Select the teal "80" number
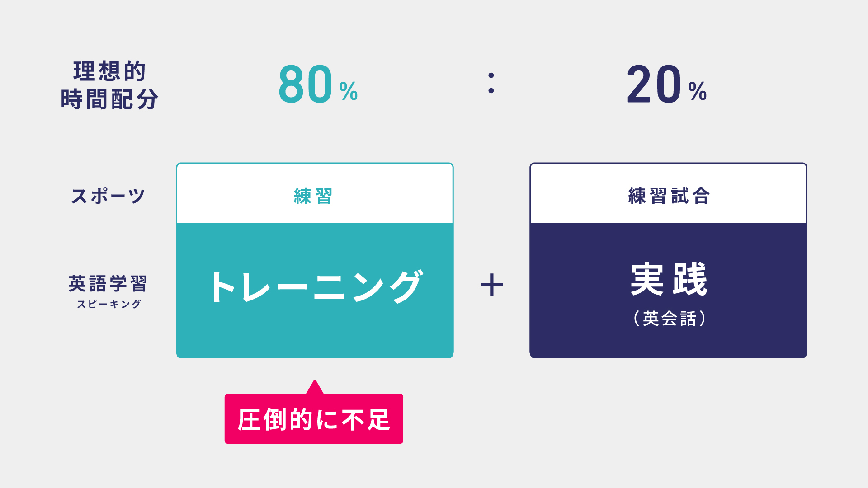The height and width of the screenshot is (488, 868). tap(306, 84)
